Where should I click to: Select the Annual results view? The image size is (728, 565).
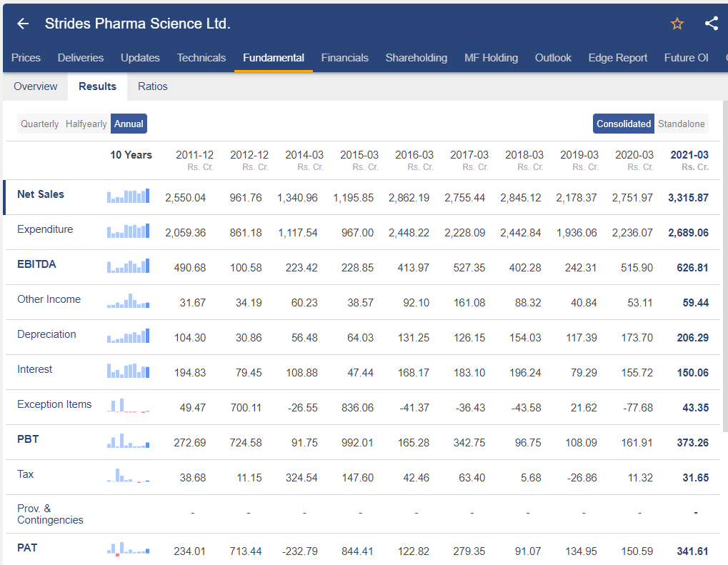click(x=129, y=124)
